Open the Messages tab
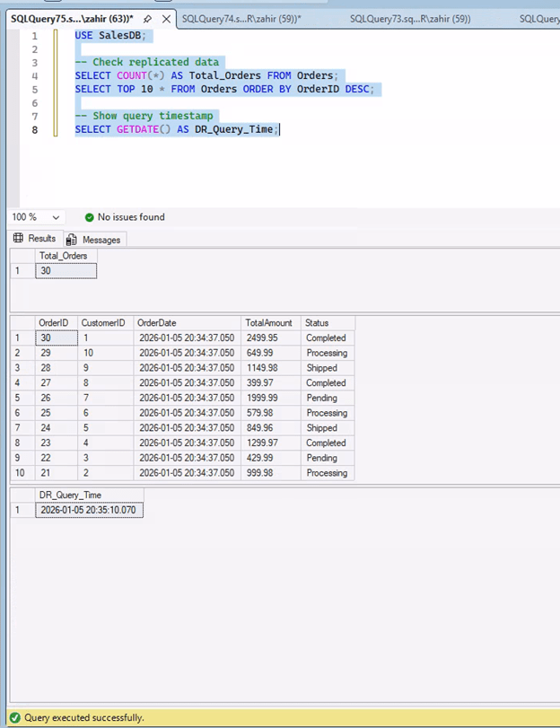This screenshot has width=560, height=728. pyautogui.click(x=101, y=240)
